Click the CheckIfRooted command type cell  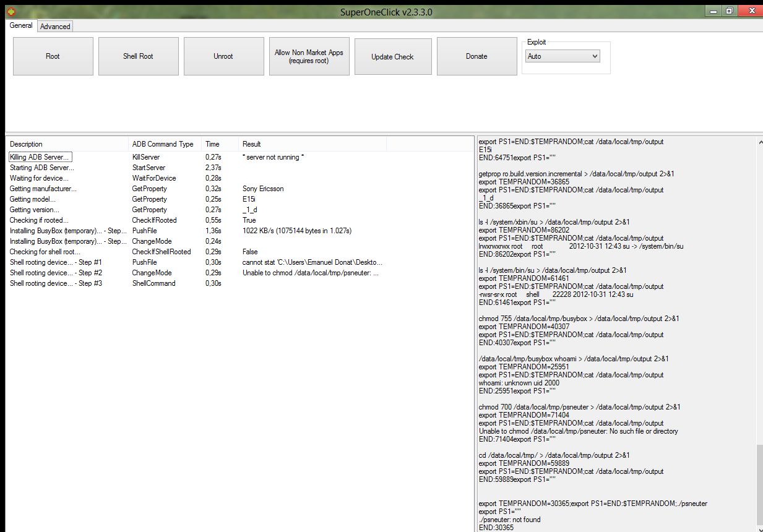point(154,220)
